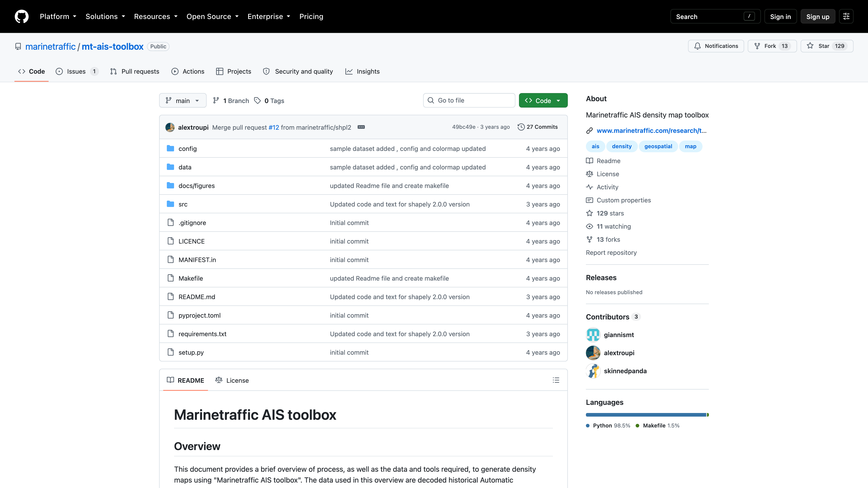Click the src folder icon

[170, 204]
